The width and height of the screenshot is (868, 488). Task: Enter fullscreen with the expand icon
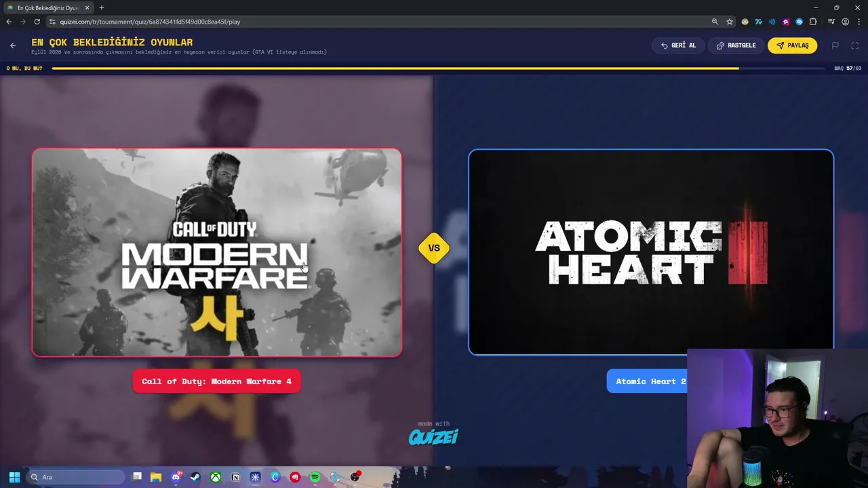pyautogui.click(x=854, y=45)
